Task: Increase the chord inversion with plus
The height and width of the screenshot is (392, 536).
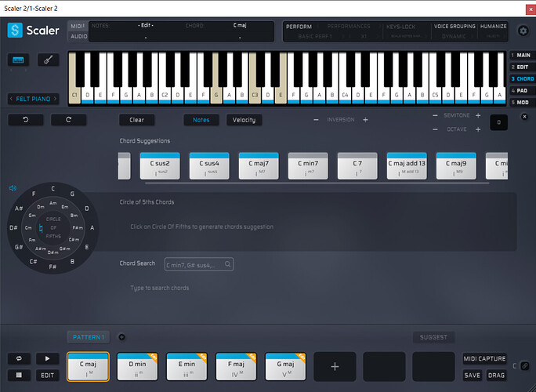Action: click(x=365, y=120)
